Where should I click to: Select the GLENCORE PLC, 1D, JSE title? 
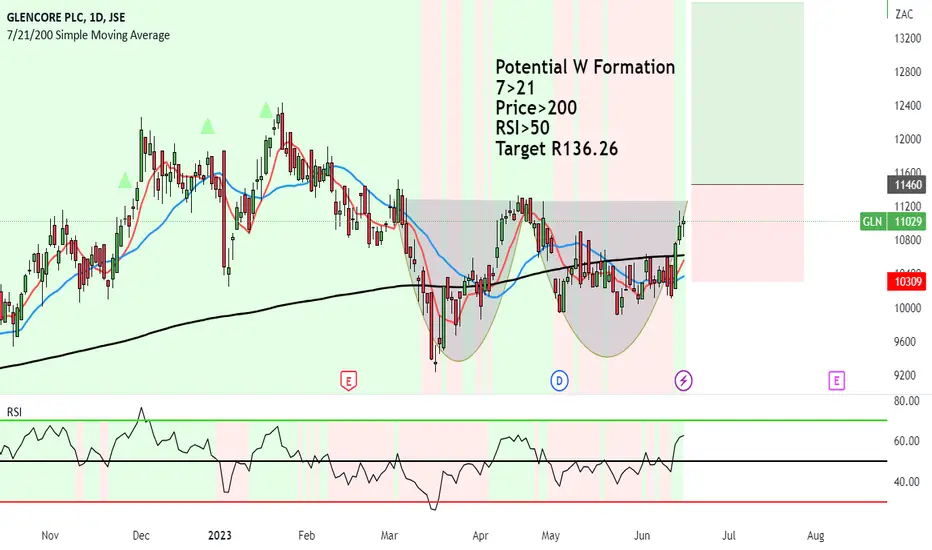point(66,17)
